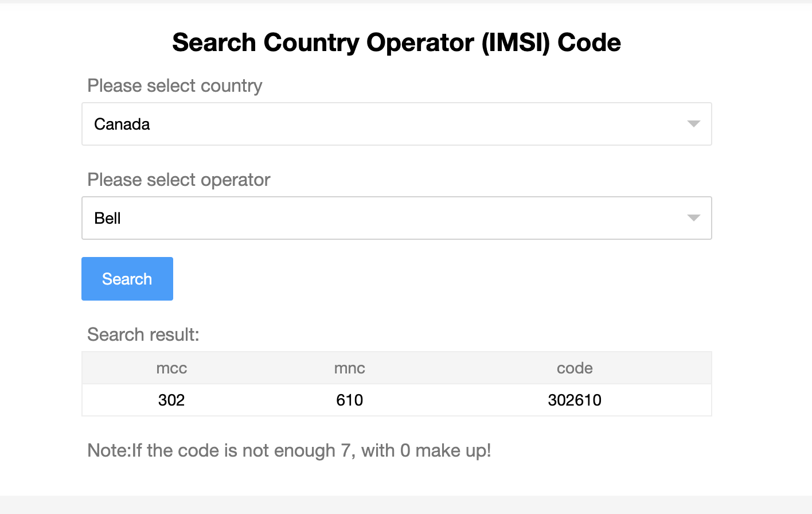This screenshot has width=812, height=514.
Task: Select the mcc value 302
Action: [171, 400]
